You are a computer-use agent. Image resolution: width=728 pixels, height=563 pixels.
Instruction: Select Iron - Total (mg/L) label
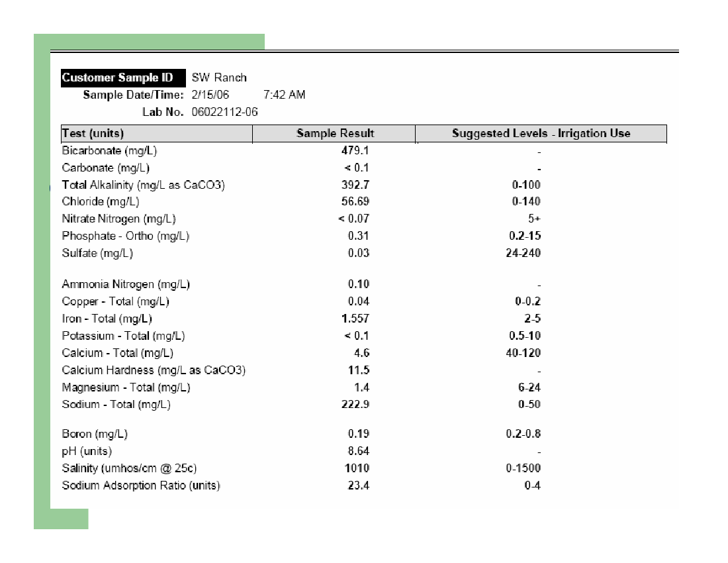107,319
